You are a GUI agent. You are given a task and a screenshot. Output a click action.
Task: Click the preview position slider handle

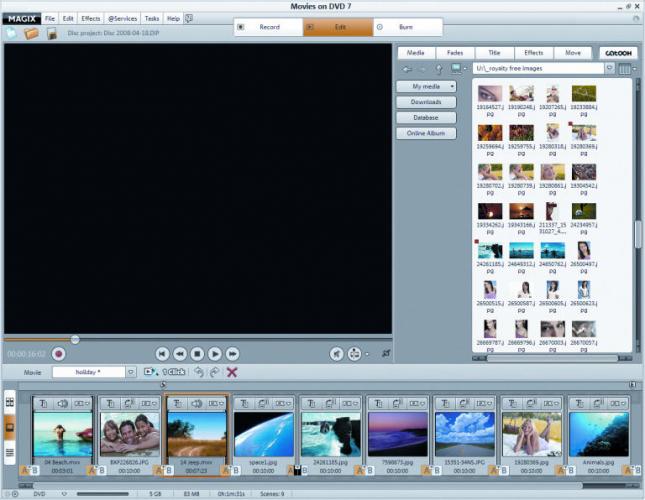[x=75, y=340]
